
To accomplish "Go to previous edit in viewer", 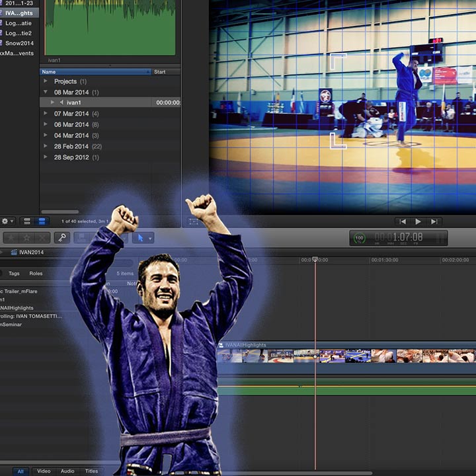I will point(403,221).
